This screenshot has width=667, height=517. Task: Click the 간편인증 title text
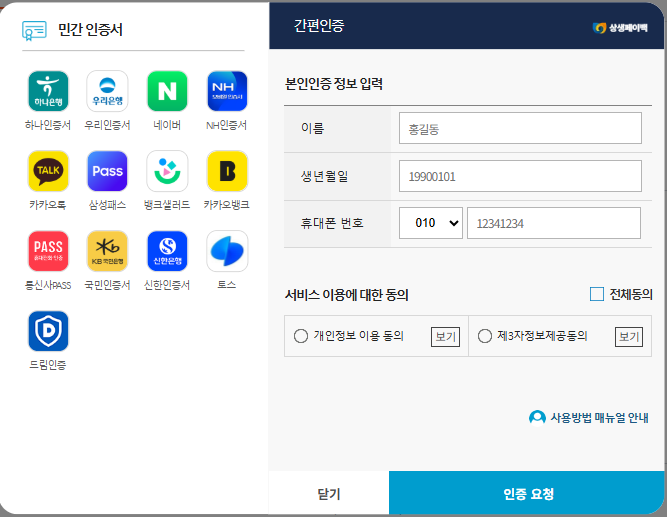(319, 26)
